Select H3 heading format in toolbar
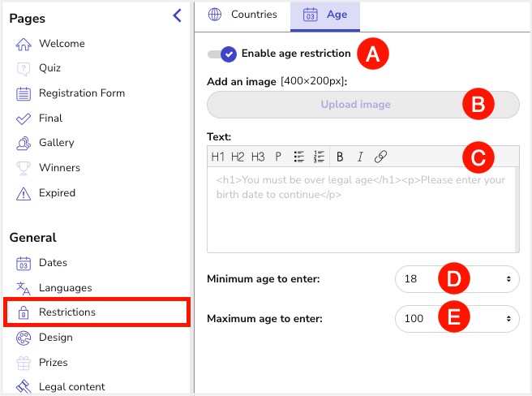Viewport: 532px width, 396px height. click(258, 157)
